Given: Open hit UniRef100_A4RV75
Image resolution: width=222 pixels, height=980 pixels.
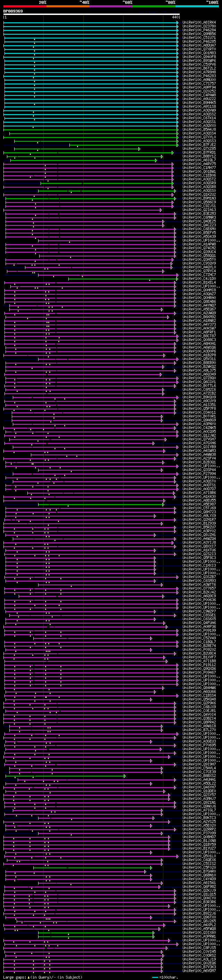Looking at the screenshot, I should click(x=199, y=164).
